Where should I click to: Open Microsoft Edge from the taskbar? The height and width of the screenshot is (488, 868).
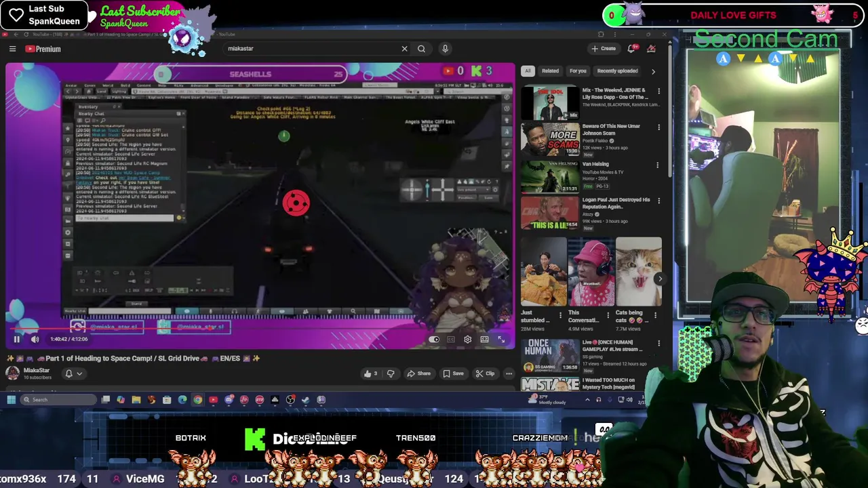(182, 399)
